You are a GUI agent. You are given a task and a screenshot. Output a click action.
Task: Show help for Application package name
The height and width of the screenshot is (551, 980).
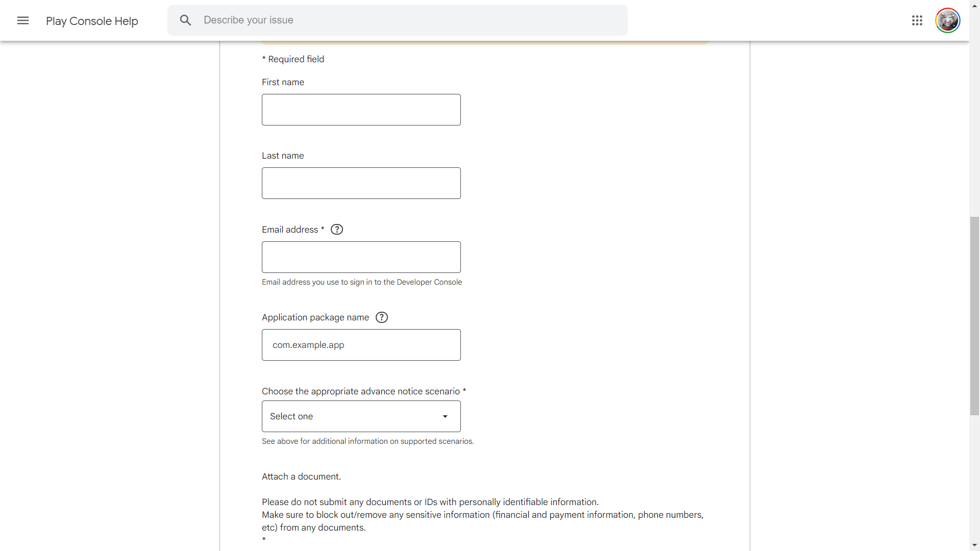382,317
